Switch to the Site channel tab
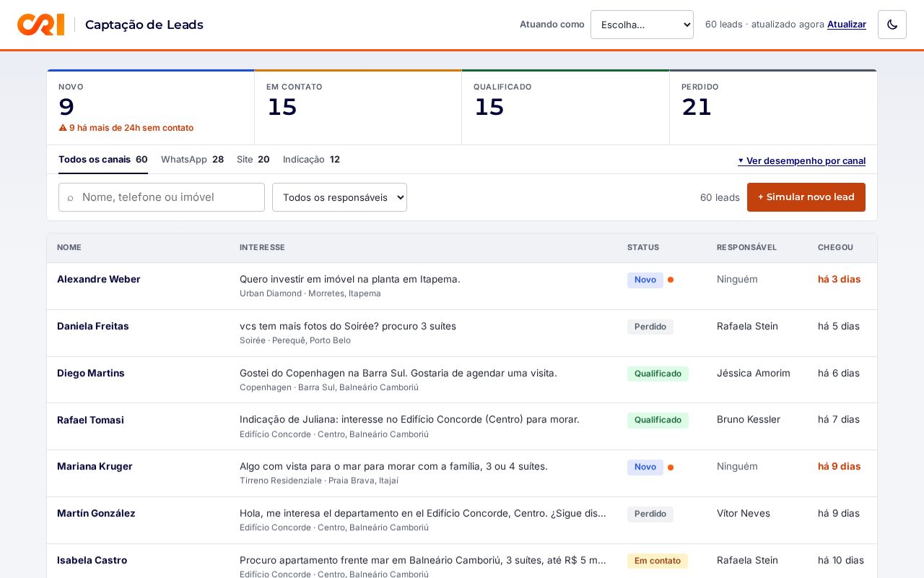This screenshot has height=578, width=924. tap(253, 160)
